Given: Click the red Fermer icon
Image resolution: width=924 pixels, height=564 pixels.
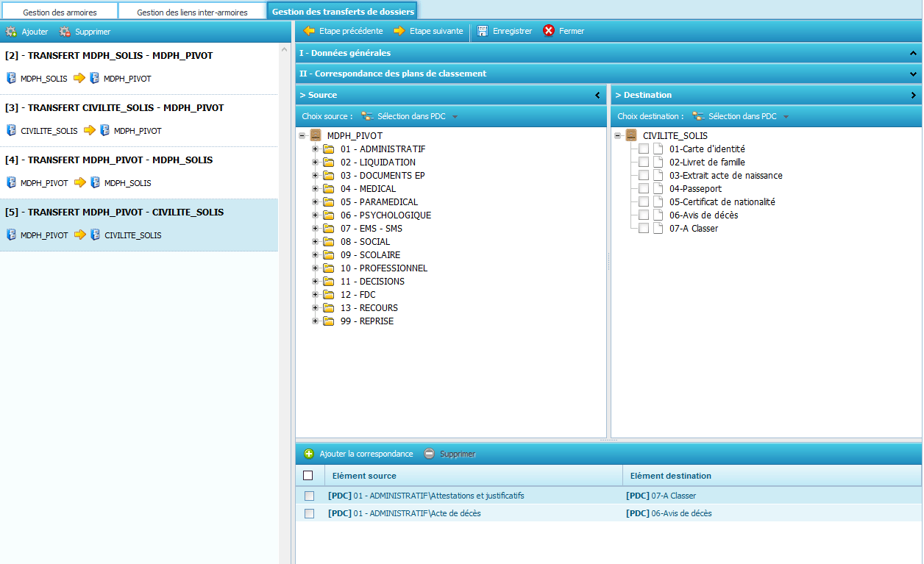Looking at the screenshot, I should click(549, 31).
